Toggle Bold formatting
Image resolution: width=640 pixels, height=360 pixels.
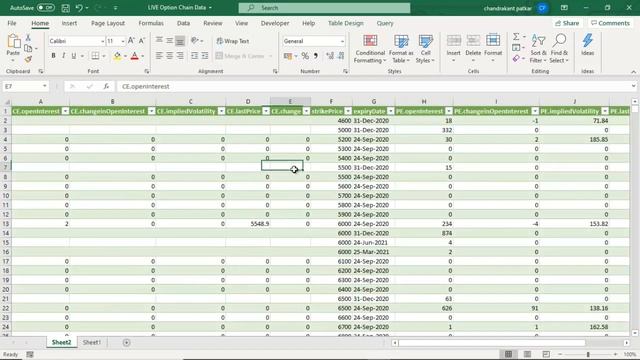coord(53,56)
